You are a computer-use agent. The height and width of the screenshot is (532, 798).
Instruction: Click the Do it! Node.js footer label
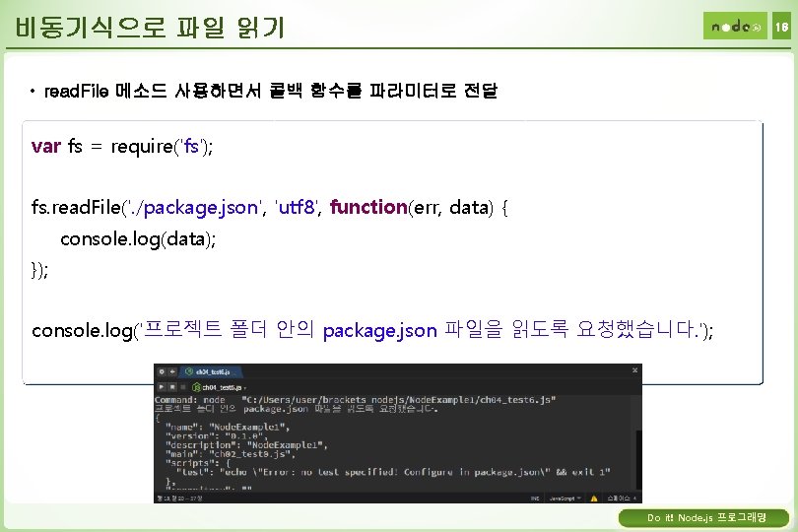tap(703, 518)
